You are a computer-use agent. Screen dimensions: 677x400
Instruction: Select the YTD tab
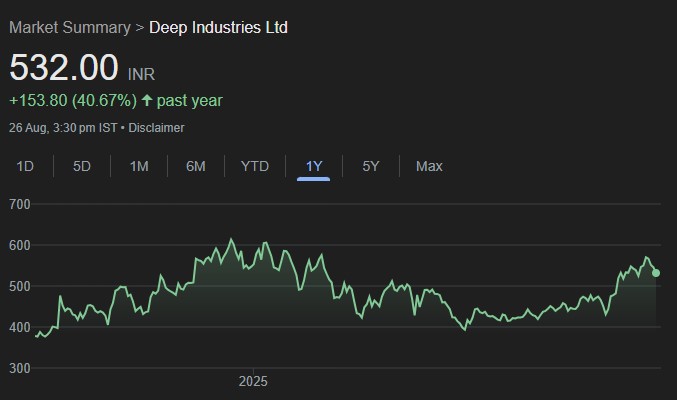click(x=255, y=166)
